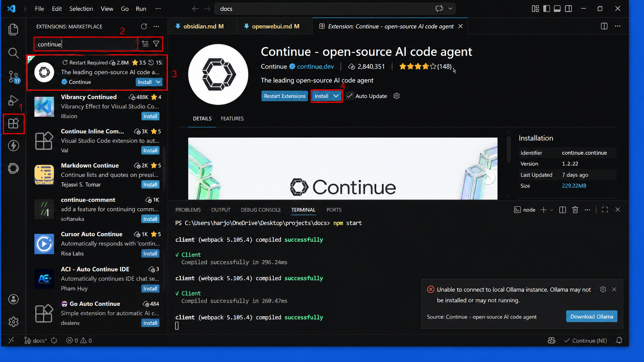Screen dimensions: 644x362
Task: Open the 229.22MB size link
Action: point(574,186)
